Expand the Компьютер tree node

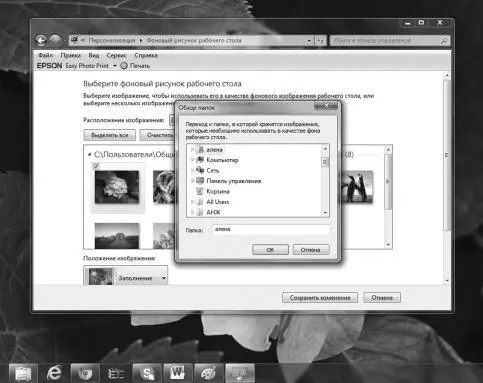(x=192, y=160)
